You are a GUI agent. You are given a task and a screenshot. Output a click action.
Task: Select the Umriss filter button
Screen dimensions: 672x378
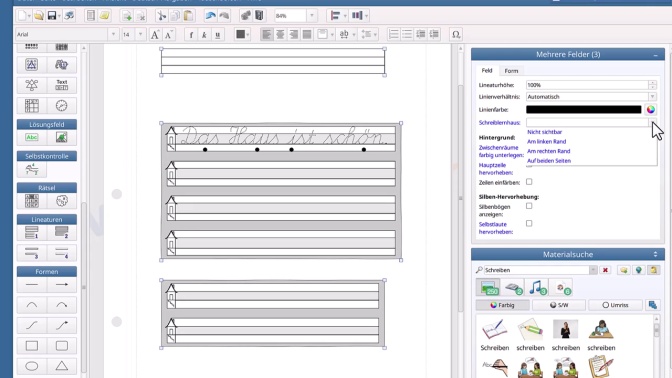click(615, 305)
